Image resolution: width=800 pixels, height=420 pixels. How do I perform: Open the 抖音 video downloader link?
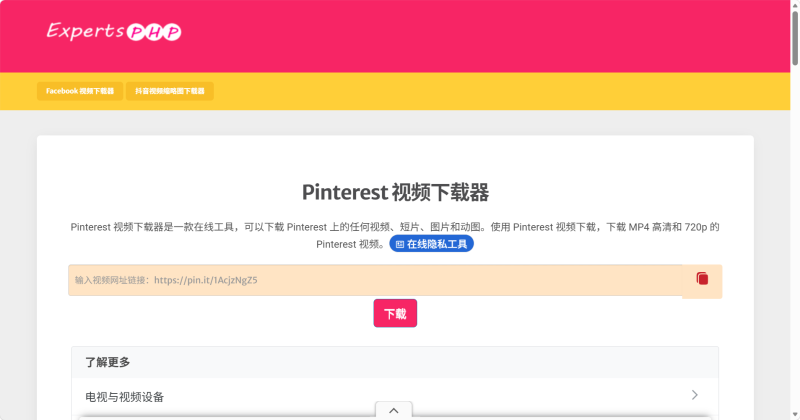click(170, 91)
